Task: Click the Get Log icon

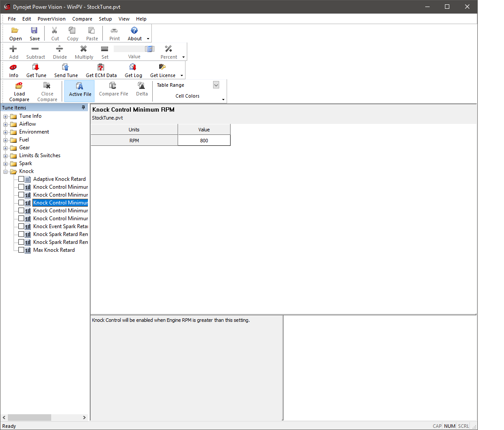Action: 133,67
